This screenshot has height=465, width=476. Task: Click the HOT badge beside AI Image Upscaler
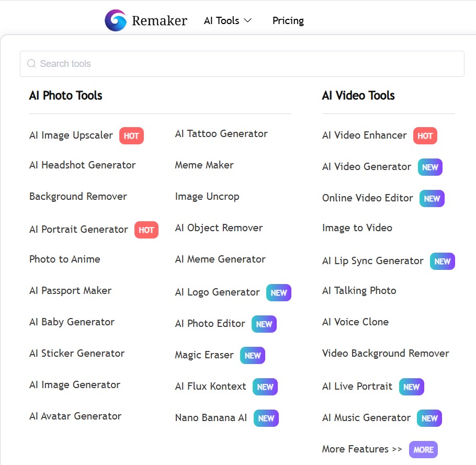131,136
